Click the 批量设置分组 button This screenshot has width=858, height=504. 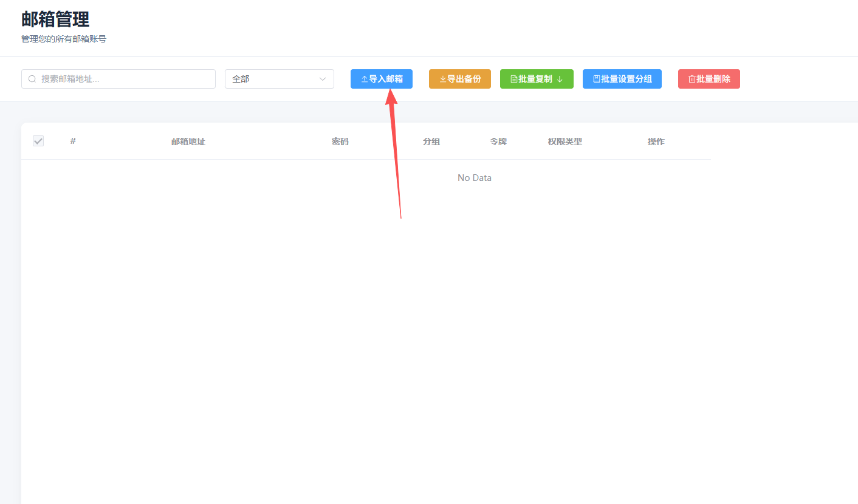tap(622, 79)
